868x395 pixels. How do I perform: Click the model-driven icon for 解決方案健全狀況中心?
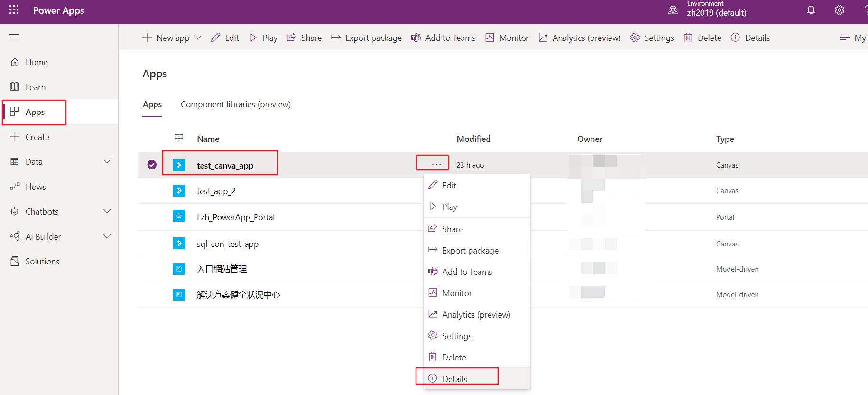click(179, 295)
